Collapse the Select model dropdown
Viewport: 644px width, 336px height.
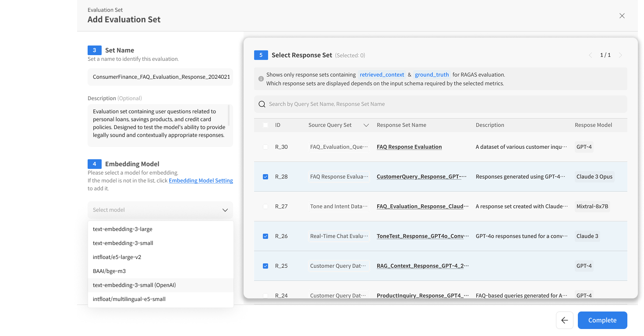point(225,210)
